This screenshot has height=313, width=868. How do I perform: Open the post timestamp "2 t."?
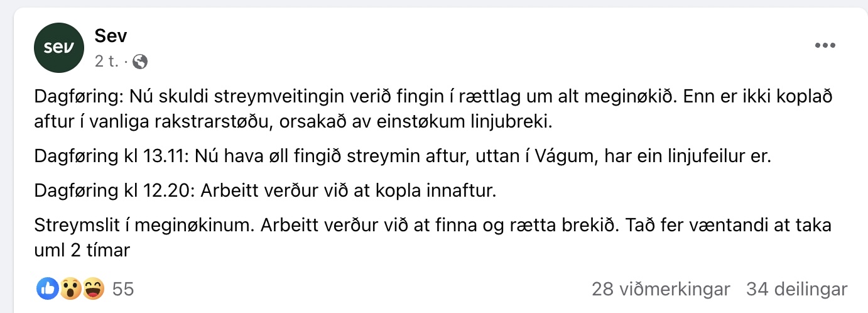click(106, 62)
